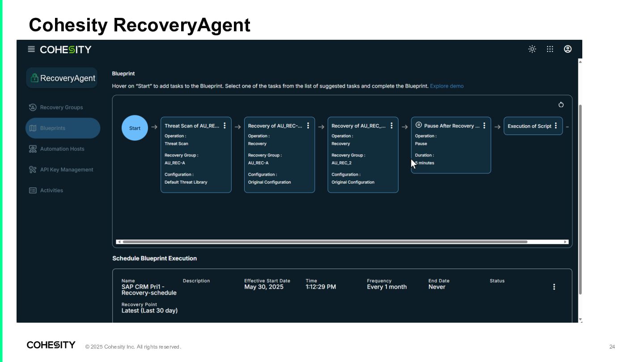Image resolution: width=644 pixels, height=362 pixels.
Task: Reset the blueprint with the refresh icon
Action: pos(561,105)
